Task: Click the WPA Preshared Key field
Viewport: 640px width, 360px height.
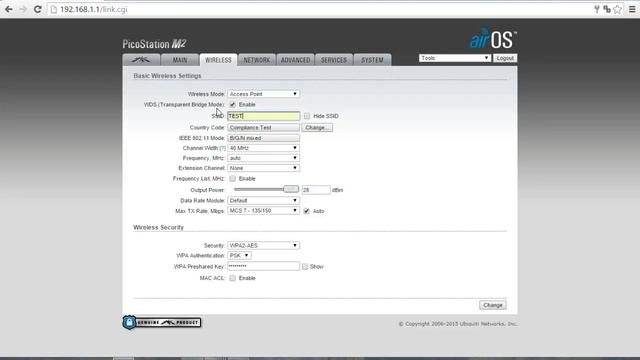Action: [x=263, y=266]
